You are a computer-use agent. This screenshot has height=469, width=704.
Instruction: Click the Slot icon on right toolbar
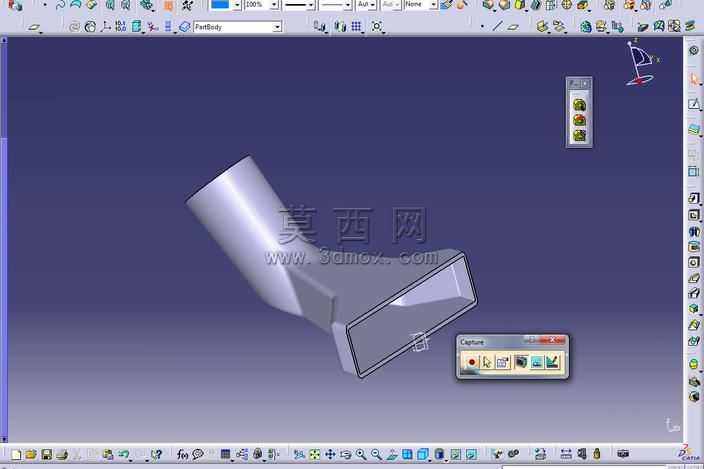(x=694, y=293)
